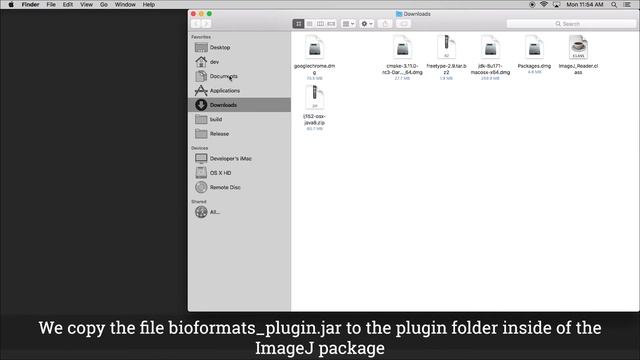Click the ImageJ_Reader.class file name

point(578,69)
